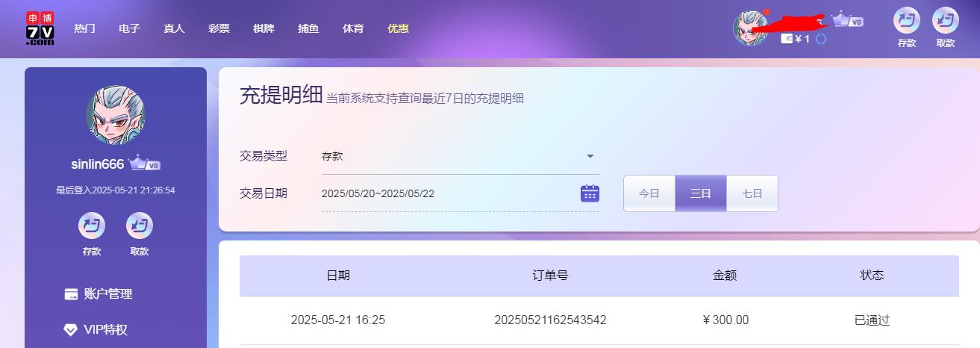Click the date cell 2025-05-21 16:25
This screenshot has height=348, width=980.
coord(338,320)
